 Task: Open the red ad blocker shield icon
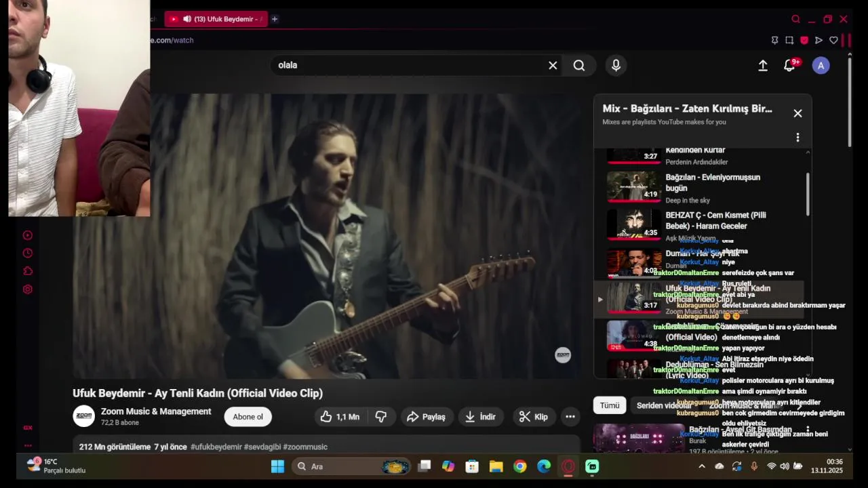coord(804,40)
